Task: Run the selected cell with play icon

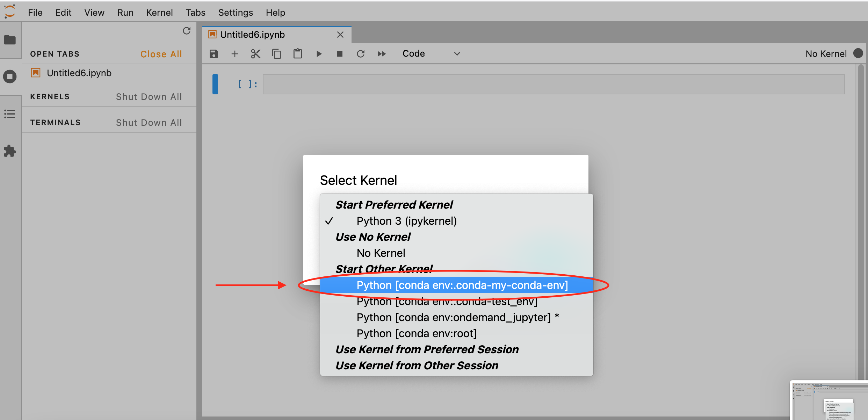Action: pyautogui.click(x=319, y=54)
